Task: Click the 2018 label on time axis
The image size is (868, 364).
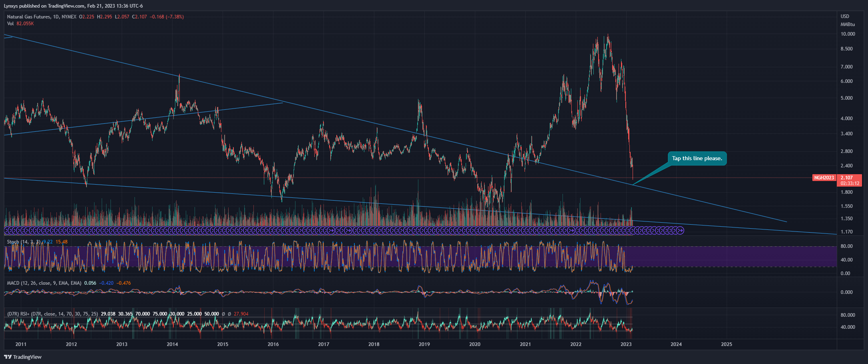Action: click(x=374, y=344)
